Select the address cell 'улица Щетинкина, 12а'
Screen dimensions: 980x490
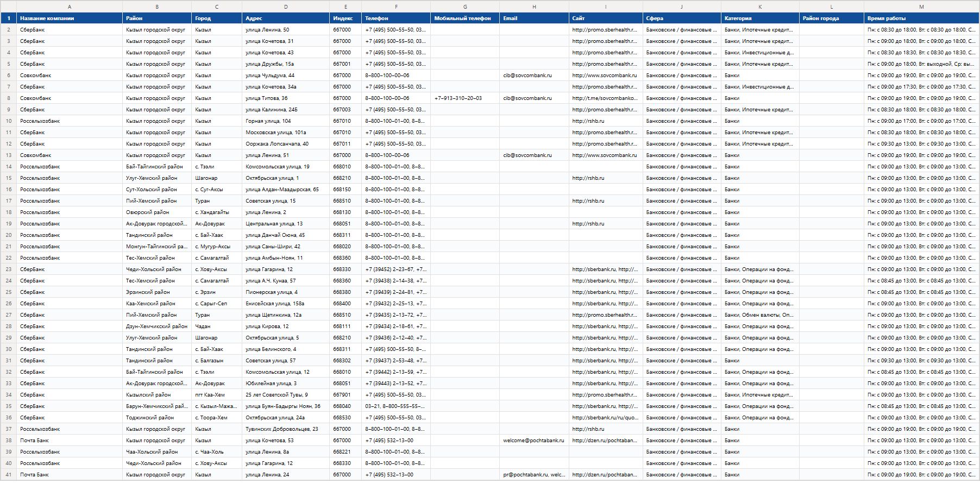(x=286, y=315)
